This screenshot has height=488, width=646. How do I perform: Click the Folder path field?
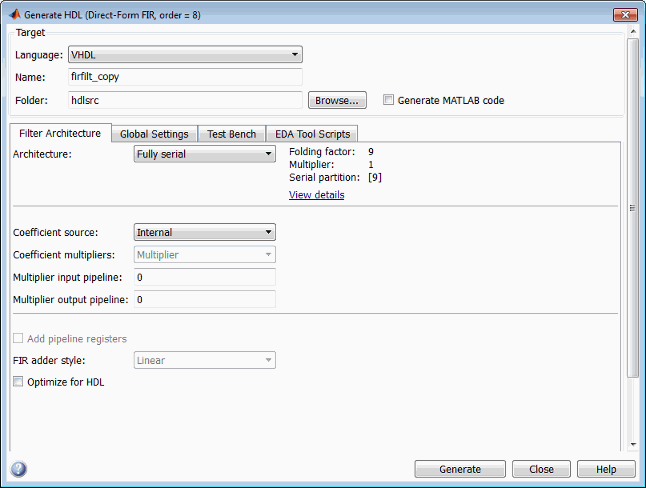(x=184, y=100)
